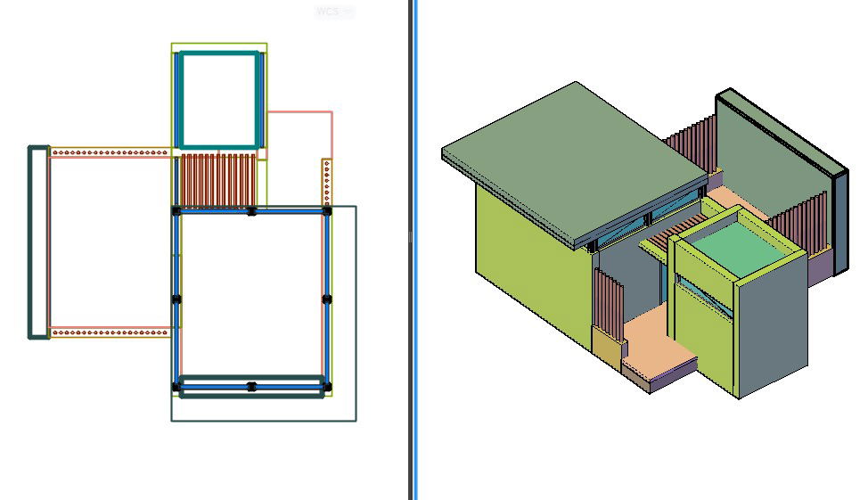This screenshot has width=868, height=500.
Task: Select the tall dark wall on plan's left edge
Action: click(37, 242)
